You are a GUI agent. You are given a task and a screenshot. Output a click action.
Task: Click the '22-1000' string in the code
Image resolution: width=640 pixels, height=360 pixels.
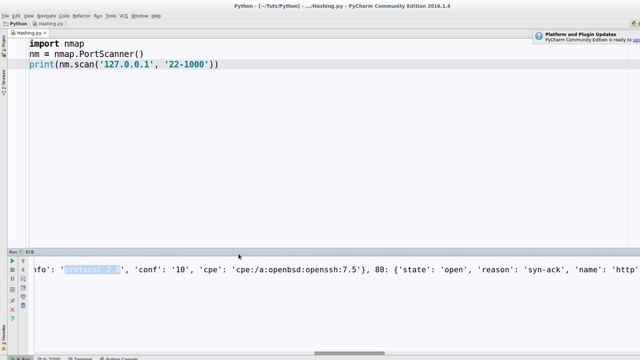pyautogui.click(x=187, y=64)
